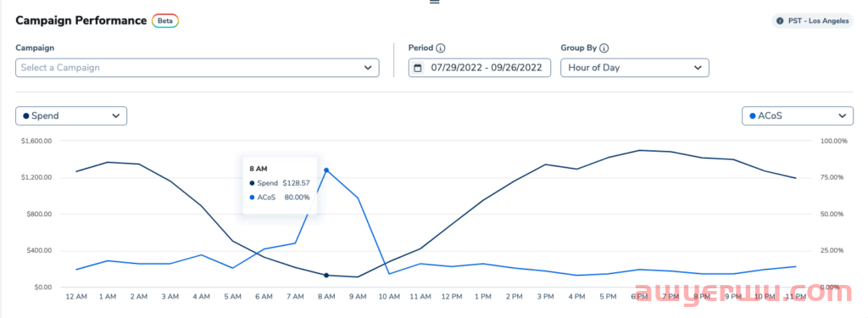Click the 10 AM axis label

click(x=389, y=297)
